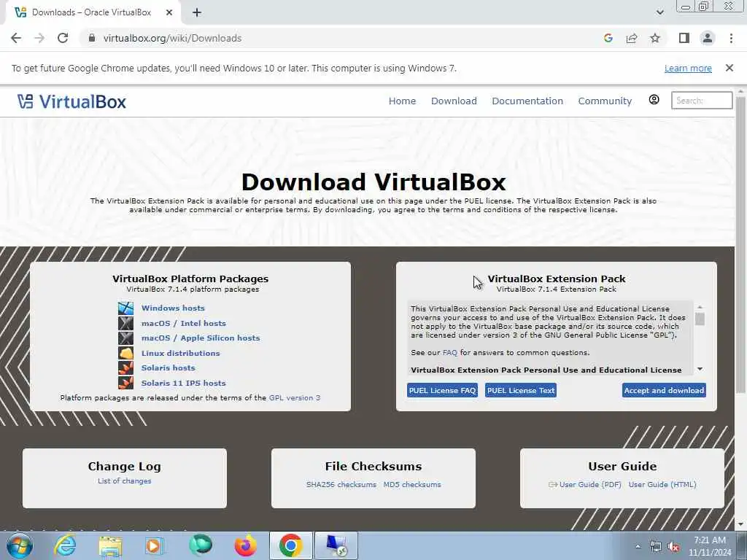Click the PUEL License FAQ button

[442, 391]
